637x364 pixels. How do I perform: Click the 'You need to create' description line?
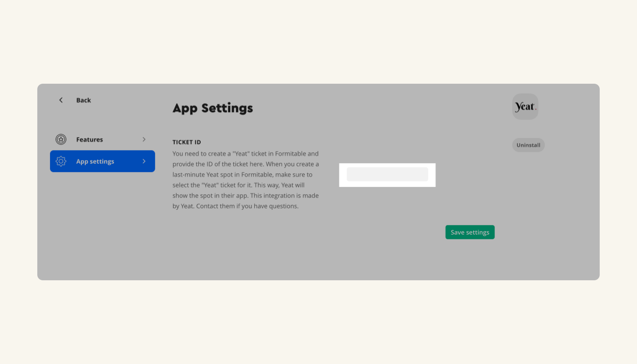[245, 154]
